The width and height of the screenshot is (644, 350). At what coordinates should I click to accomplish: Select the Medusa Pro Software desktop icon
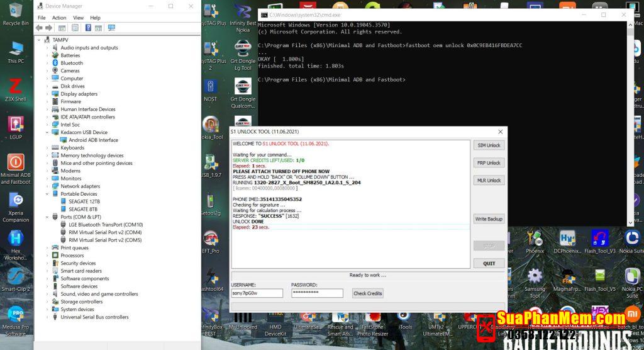16,315
